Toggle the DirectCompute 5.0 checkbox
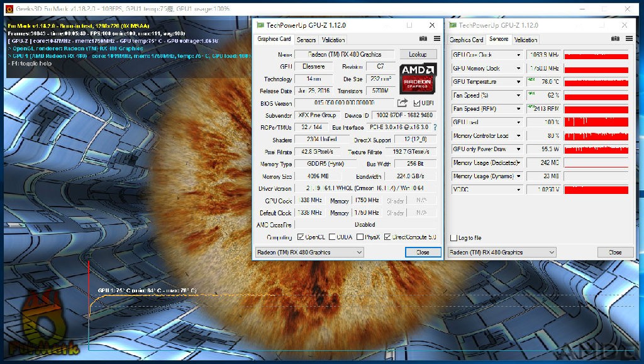644x364 pixels. click(x=387, y=237)
